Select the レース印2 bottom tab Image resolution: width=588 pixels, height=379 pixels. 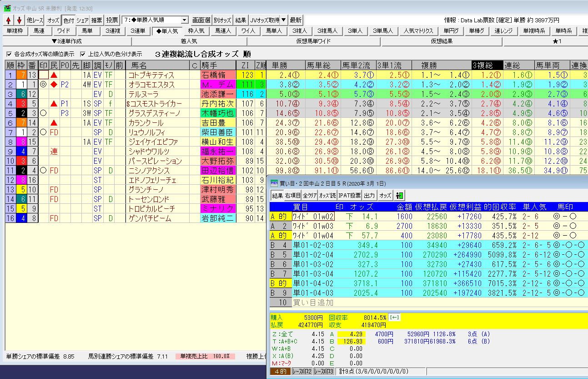(x=302, y=372)
